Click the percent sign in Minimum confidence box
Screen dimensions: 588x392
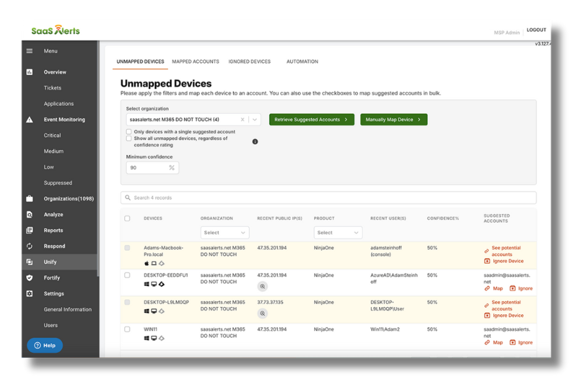[172, 168]
